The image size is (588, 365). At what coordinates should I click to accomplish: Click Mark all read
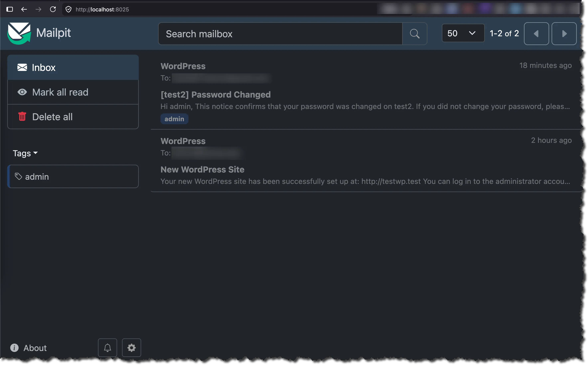pos(73,92)
